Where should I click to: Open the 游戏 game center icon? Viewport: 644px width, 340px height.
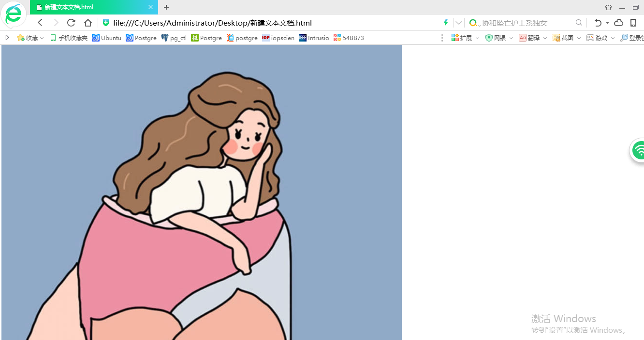pos(599,38)
